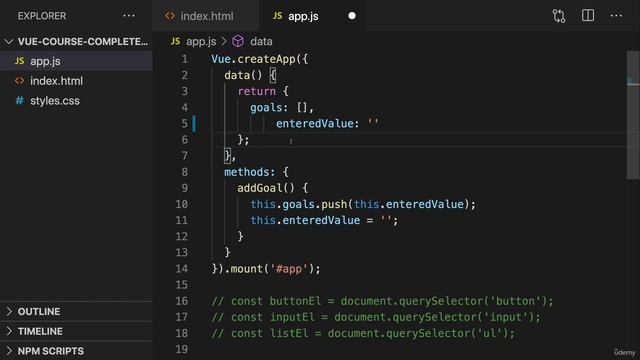Screen dimensions: 640x360
Task: Click the 'return' keyword on line 3
Action: coord(257,91)
